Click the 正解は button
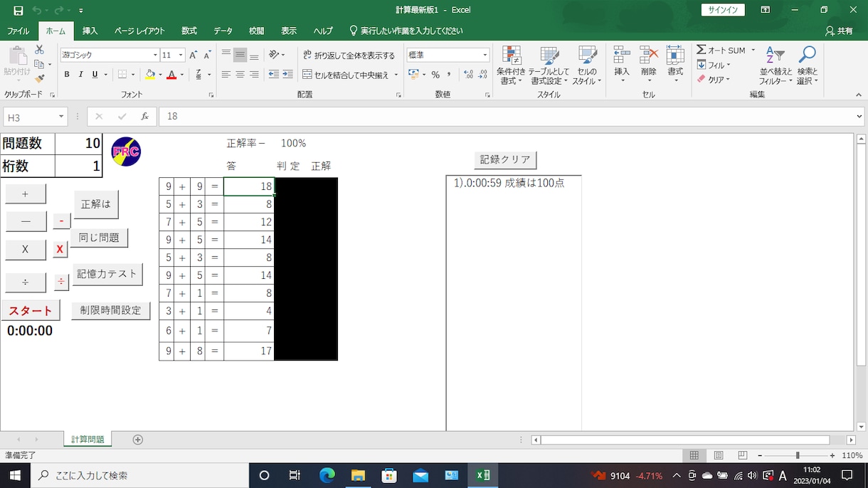The height and width of the screenshot is (488, 868). tap(96, 204)
